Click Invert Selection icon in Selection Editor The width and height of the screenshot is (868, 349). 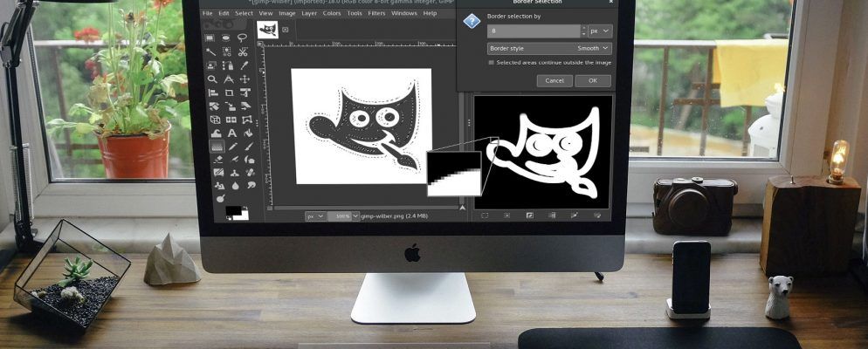[529, 216]
